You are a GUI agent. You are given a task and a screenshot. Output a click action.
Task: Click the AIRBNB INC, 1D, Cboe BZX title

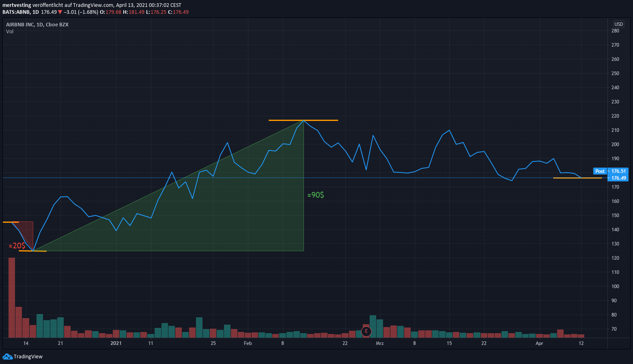[x=37, y=24]
